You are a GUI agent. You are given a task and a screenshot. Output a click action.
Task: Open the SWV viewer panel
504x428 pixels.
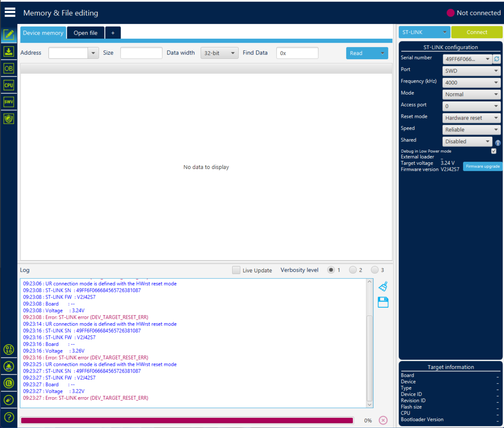9,102
